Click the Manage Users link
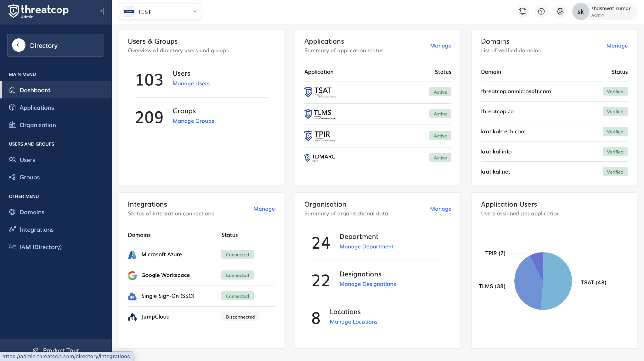 [x=191, y=83]
